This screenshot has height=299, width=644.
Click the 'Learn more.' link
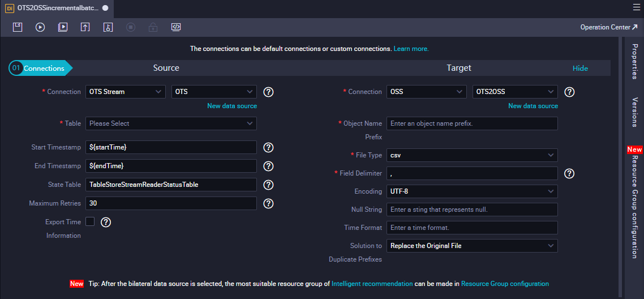pyautogui.click(x=411, y=49)
